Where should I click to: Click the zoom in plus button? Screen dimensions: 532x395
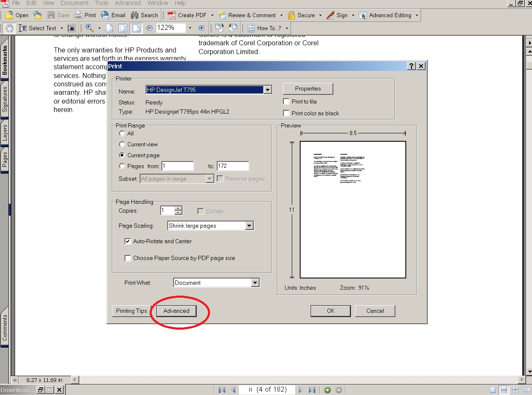[201, 28]
